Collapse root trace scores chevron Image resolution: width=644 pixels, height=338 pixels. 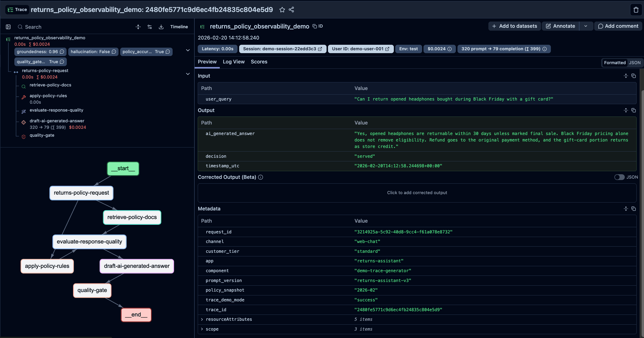[188, 50]
